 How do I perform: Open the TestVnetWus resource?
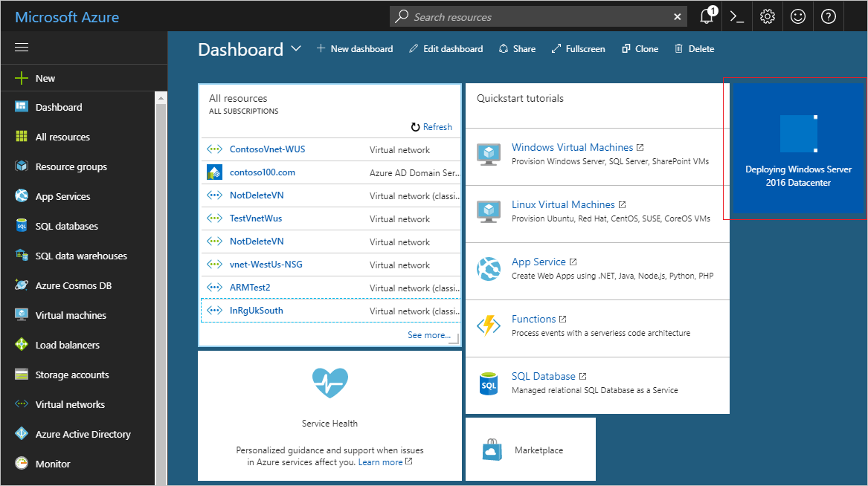[x=256, y=218]
